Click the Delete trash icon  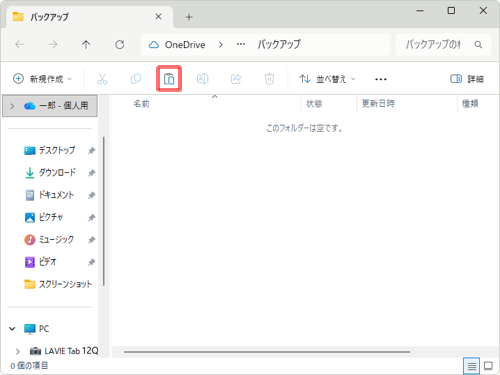(x=269, y=79)
